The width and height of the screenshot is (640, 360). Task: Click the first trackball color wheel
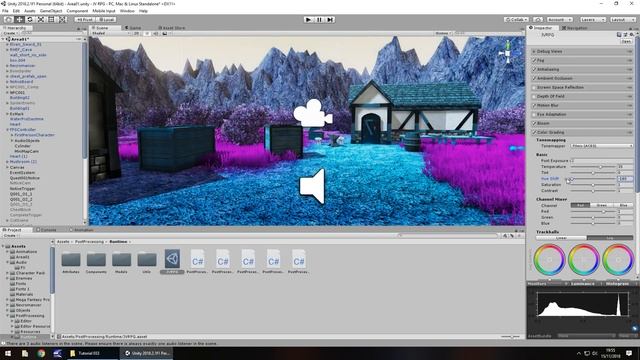(549, 260)
